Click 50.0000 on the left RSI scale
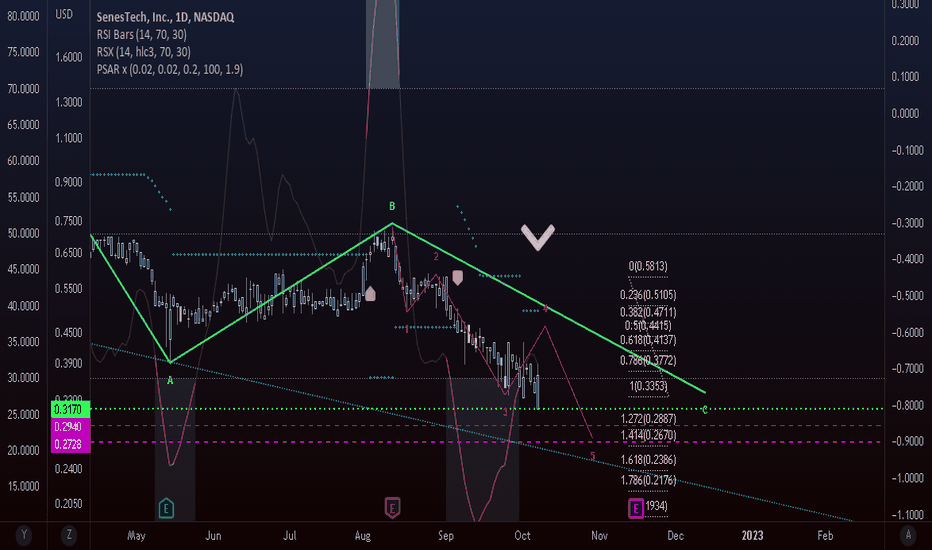Viewport: 932px width, 550px height. (23, 233)
